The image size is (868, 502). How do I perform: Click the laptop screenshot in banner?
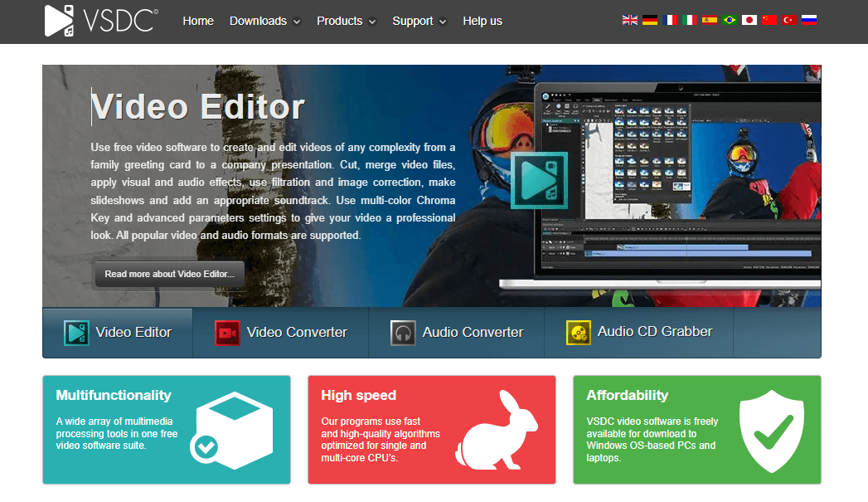tap(660, 186)
